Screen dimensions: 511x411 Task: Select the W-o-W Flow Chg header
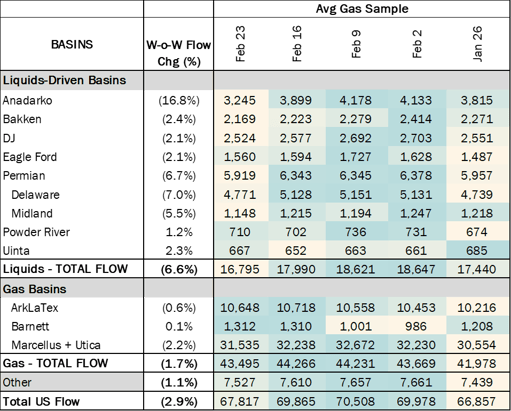pos(179,53)
